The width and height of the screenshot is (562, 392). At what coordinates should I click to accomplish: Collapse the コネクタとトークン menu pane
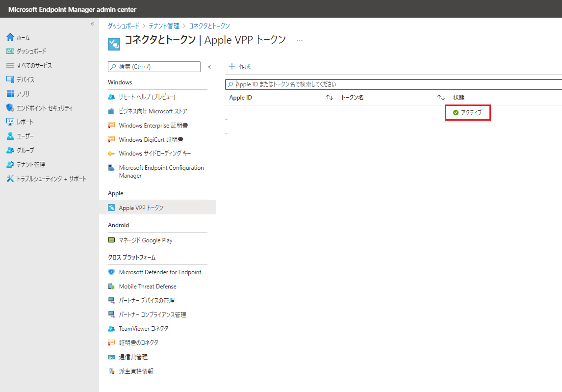point(209,67)
